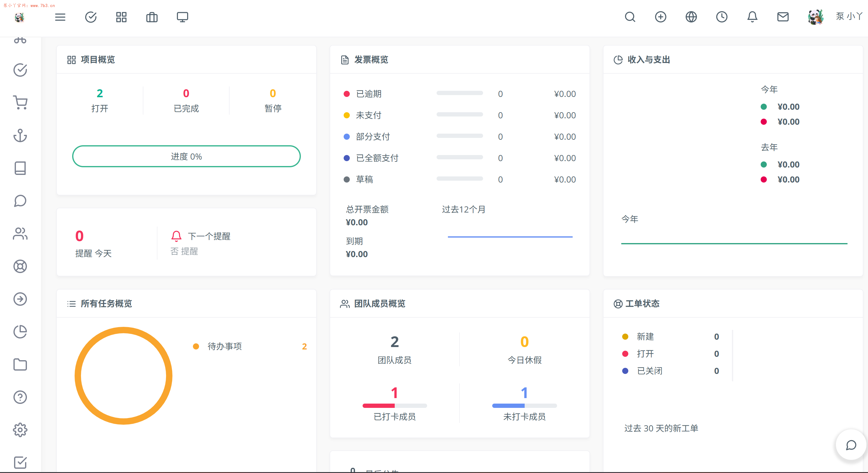Click 过去12个月 chart label
Screen dimensions: 868x473
[x=464, y=209]
